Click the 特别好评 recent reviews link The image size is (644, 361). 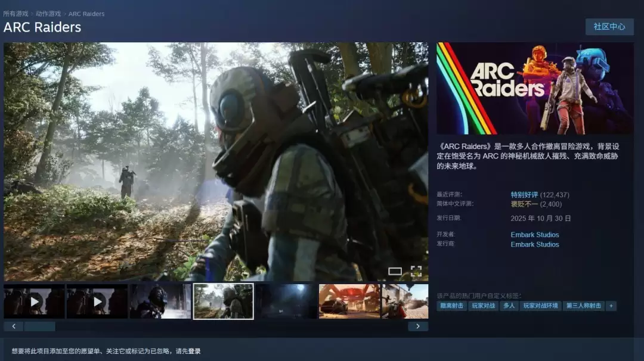click(x=525, y=194)
